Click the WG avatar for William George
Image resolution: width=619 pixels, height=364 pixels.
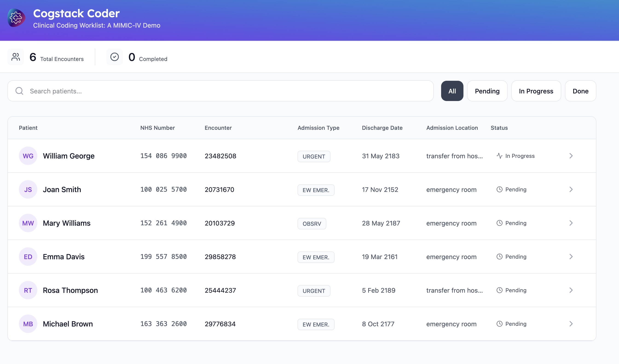coord(28,156)
